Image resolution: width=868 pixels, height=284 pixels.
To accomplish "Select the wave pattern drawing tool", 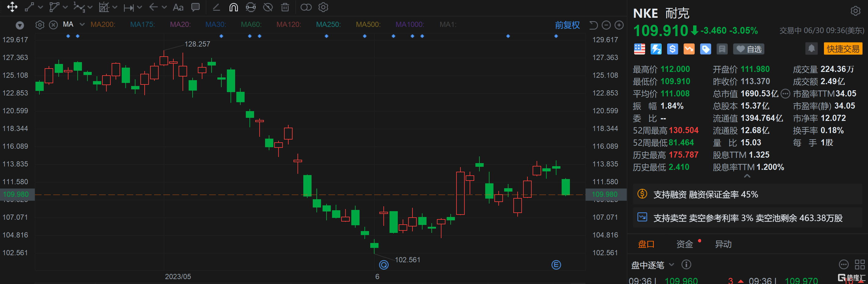I will (79, 7).
